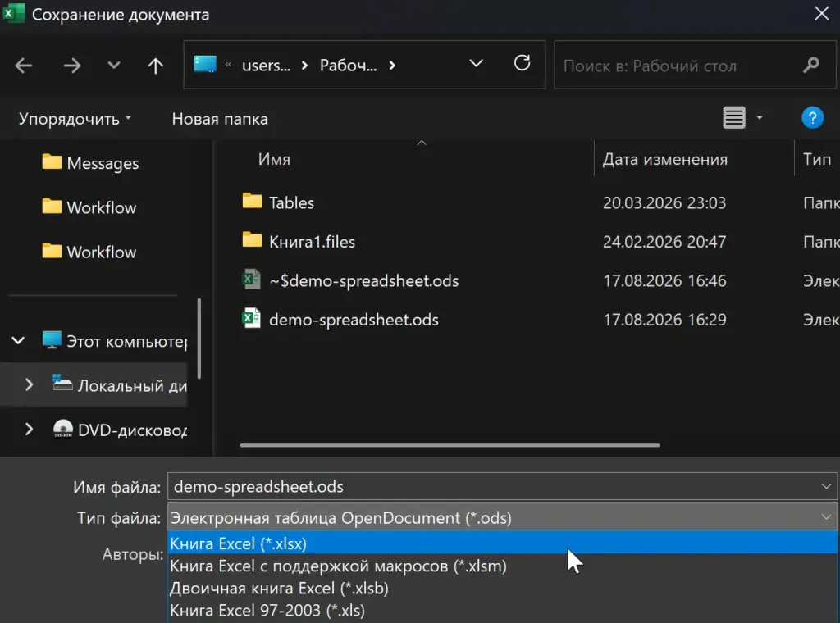
Task: Click the Книга1.files folder icon
Action: tap(253, 240)
